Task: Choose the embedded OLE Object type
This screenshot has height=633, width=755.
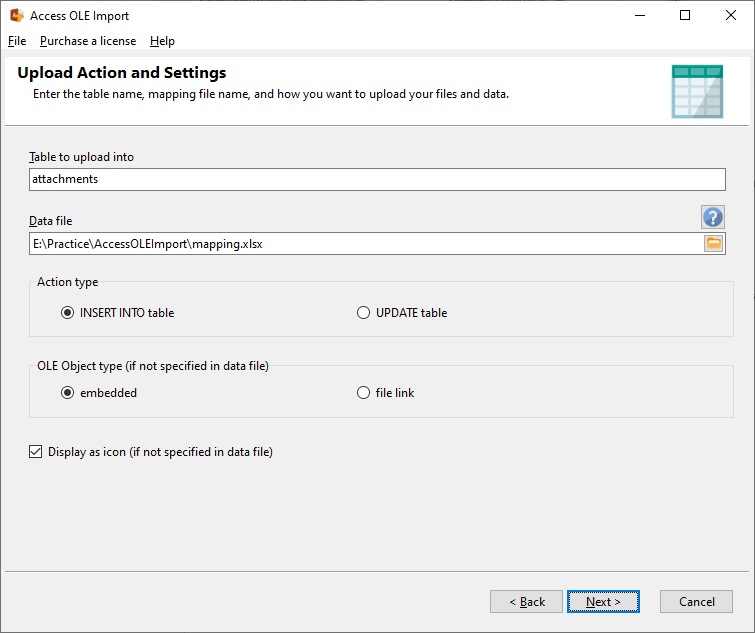Action: click(x=68, y=393)
